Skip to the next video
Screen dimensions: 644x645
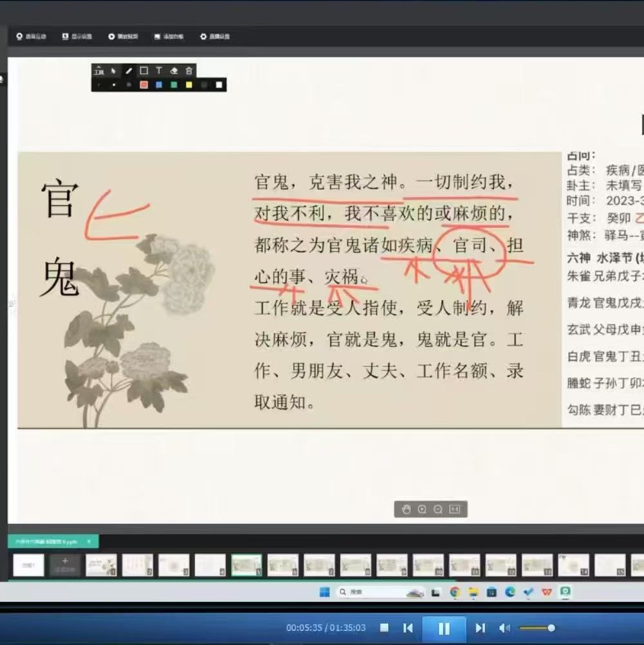pos(480,628)
